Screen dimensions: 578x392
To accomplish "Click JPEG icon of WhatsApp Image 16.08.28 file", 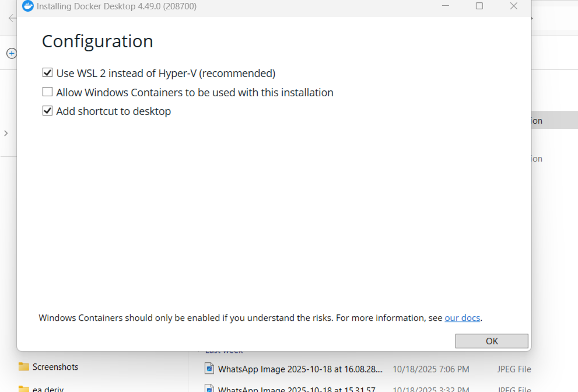I will (209, 369).
